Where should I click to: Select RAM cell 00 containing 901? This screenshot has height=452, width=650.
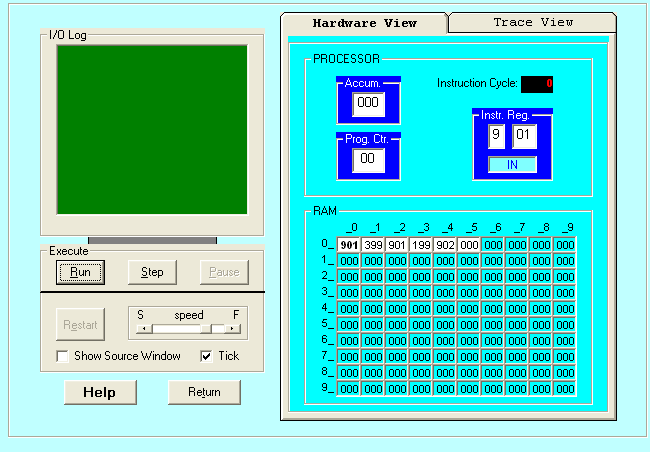click(348, 245)
